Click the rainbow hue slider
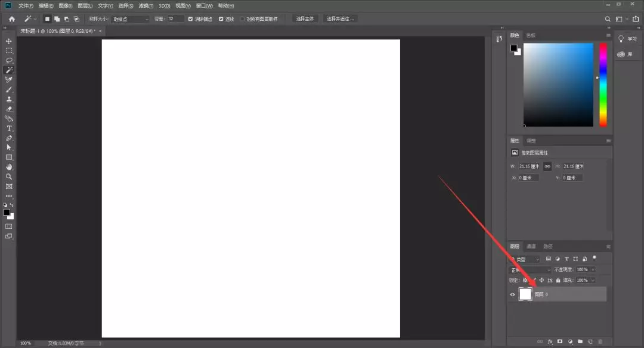This screenshot has width=644, height=348. click(x=603, y=83)
